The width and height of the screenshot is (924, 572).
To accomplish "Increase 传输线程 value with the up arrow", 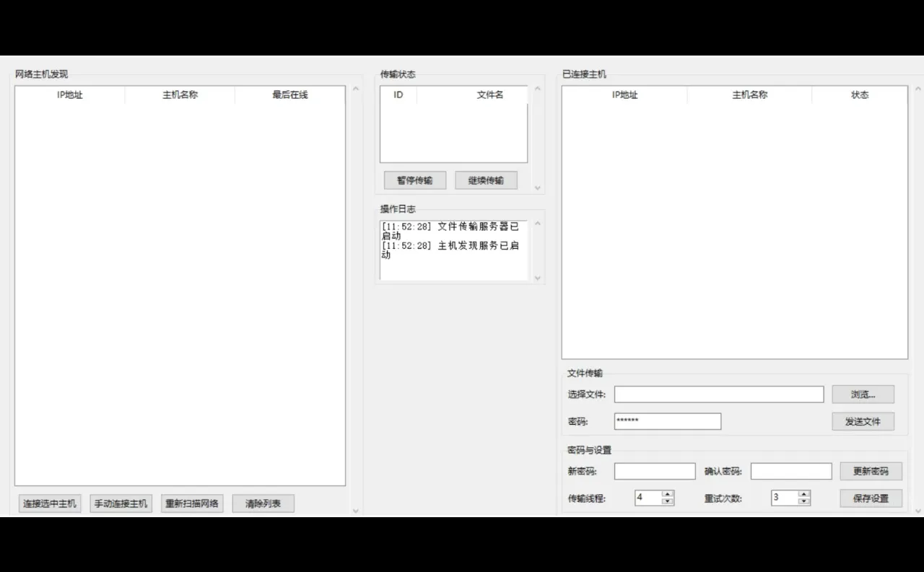I will pos(668,494).
